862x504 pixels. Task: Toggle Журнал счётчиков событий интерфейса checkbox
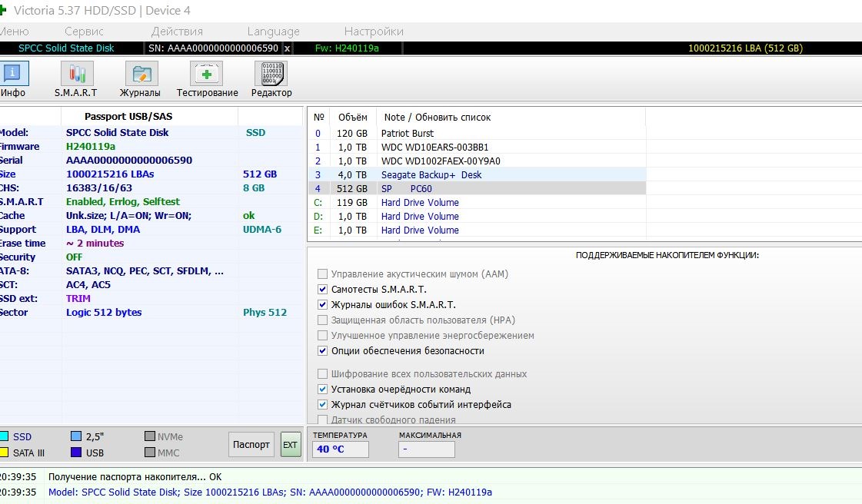(323, 405)
